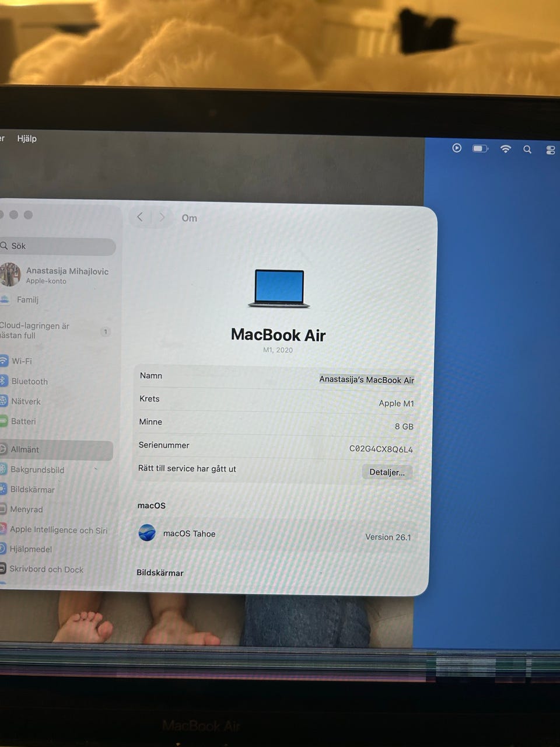Screen dimensions: 560x747
Task: Select Bluetooth in the sidebar
Action: pos(29,381)
